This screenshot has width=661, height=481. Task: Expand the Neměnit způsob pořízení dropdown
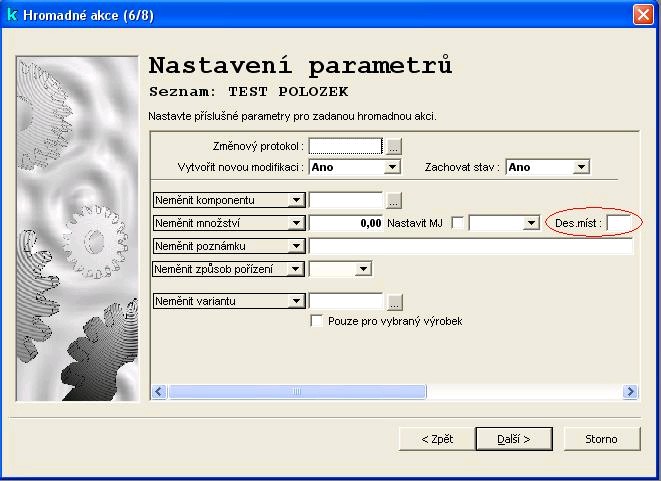tap(296, 269)
